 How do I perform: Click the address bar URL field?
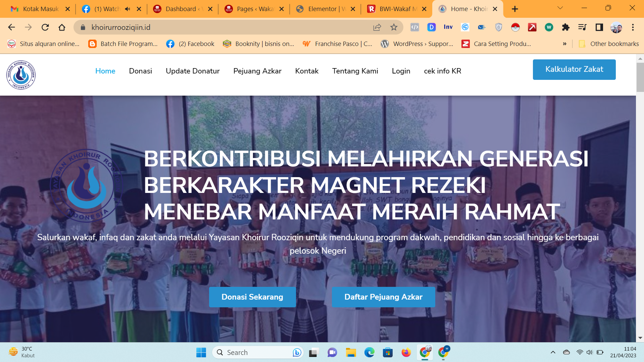point(228,27)
